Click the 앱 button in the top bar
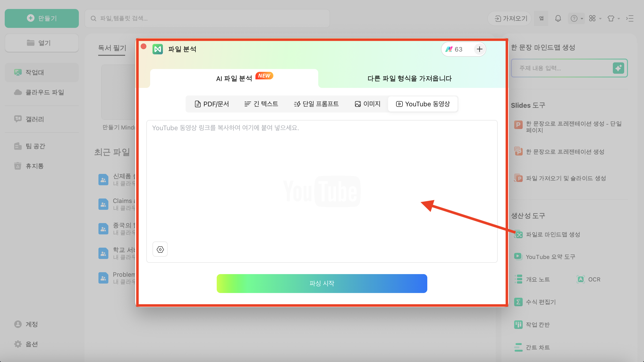The image size is (644, 362). tap(541, 18)
